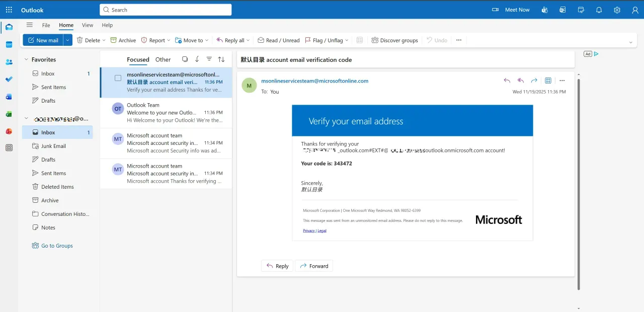644x312 pixels.
Task: Open Calendar in the left app rail
Action: (9, 44)
